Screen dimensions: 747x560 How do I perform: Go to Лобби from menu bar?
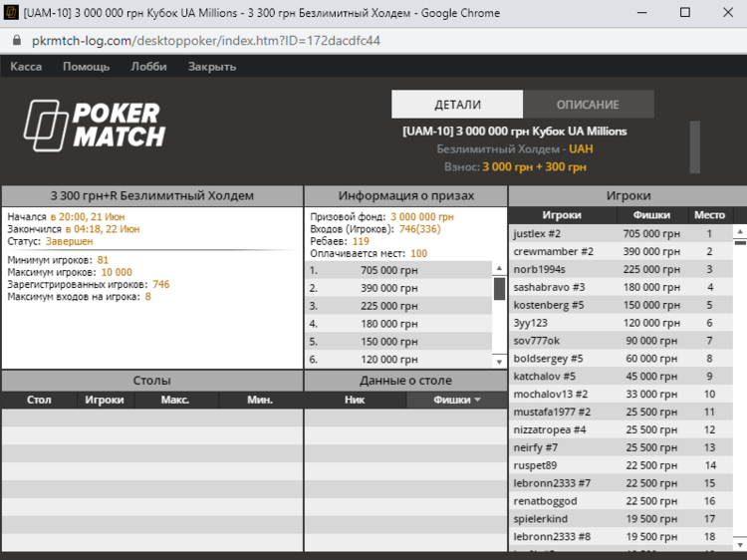[148, 67]
